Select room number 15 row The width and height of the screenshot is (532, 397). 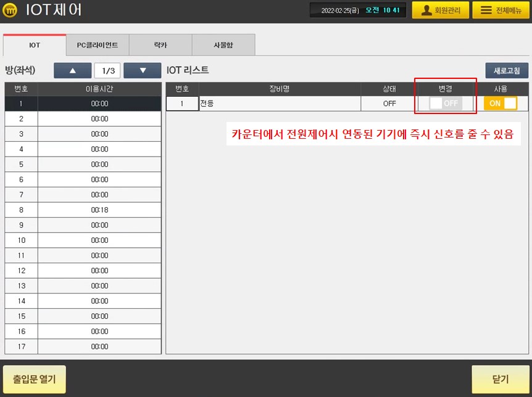83,316
